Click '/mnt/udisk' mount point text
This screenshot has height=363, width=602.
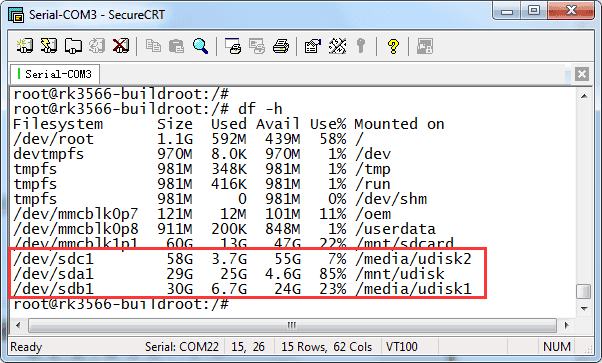(x=400, y=274)
